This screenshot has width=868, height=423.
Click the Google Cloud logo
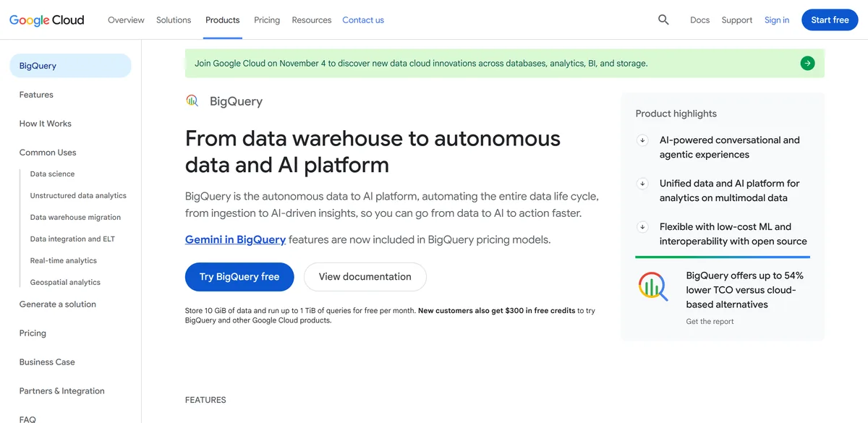[47, 20]
